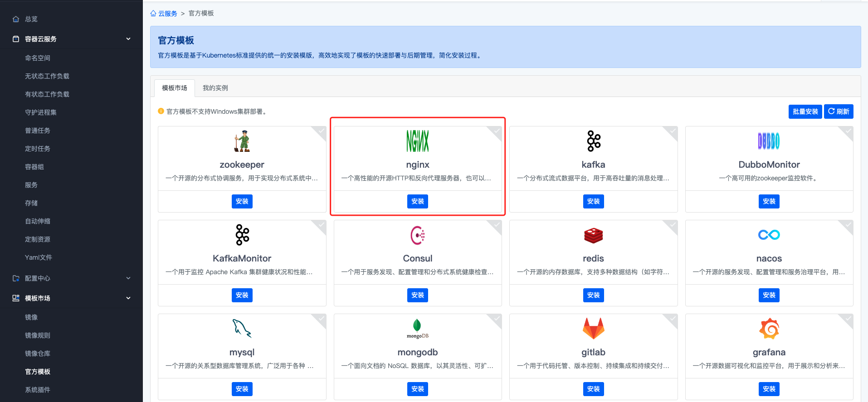Click the nacos infinity logo icon
The height and width of the screenshot is (402, 868).
coord(769,235)
